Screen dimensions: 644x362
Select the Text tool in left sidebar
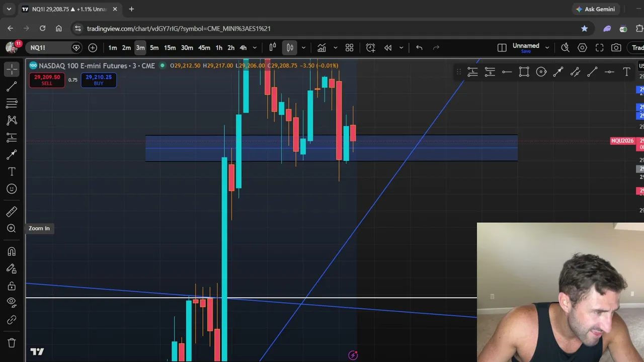pos(12,171)
